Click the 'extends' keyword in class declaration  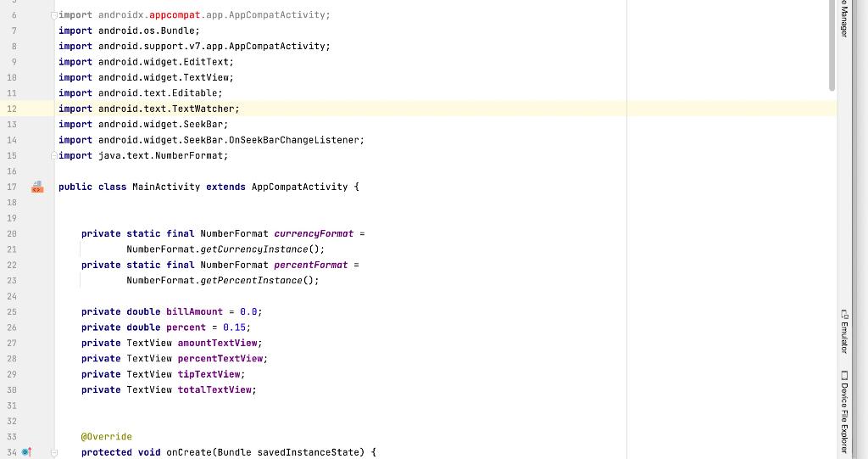coord(225,187)
